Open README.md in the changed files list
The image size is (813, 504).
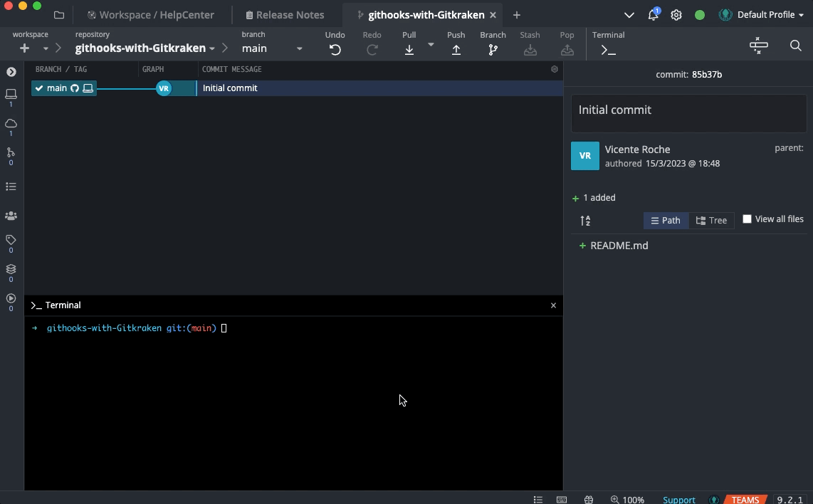coord(619,246)
